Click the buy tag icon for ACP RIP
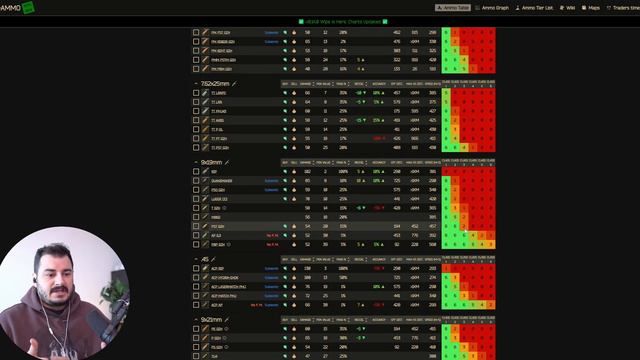Screen dimensions: 640x360 [285, 269]
